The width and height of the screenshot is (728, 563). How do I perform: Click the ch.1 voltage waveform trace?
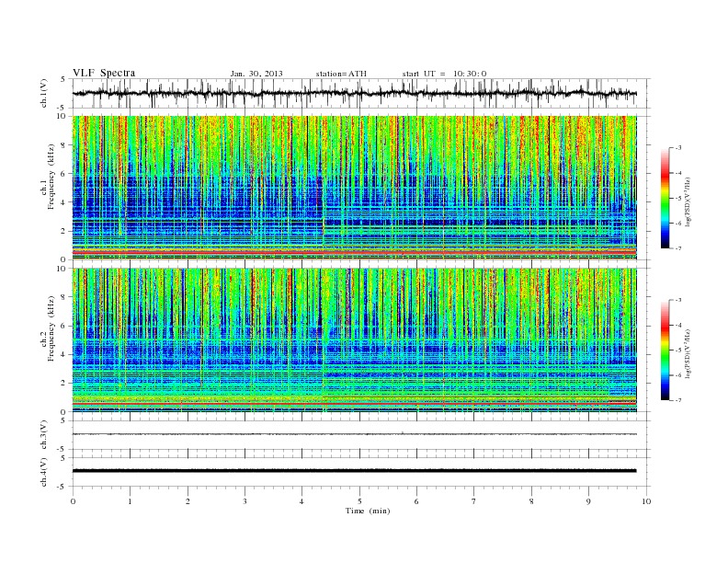click(x=355, y=93)
